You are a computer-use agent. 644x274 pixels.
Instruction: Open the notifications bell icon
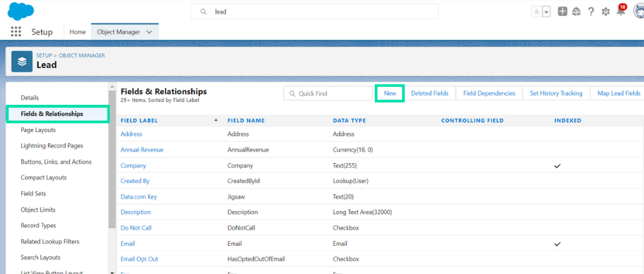pyautogui.click(x=621, y=11)
